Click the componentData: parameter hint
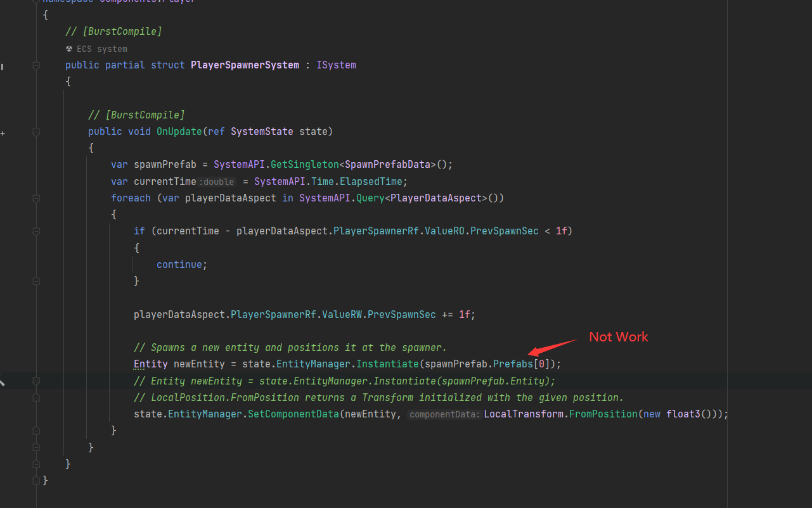 444,414
